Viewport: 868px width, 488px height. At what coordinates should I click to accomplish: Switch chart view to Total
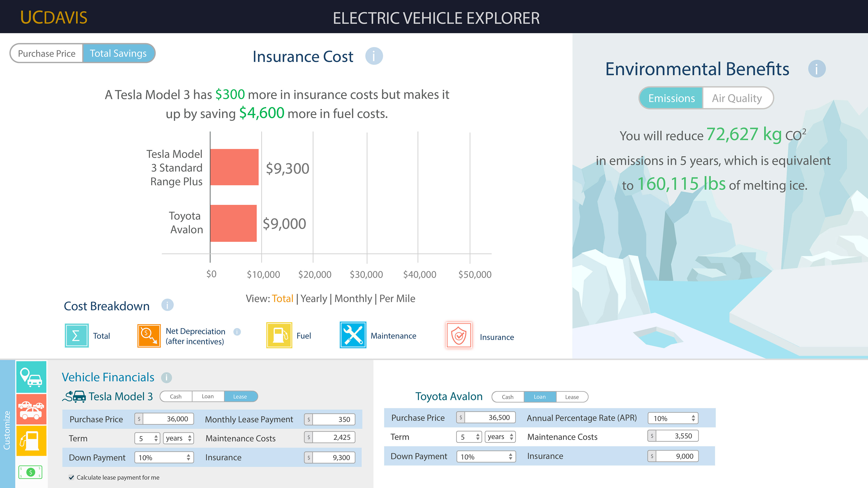[282, 299]
